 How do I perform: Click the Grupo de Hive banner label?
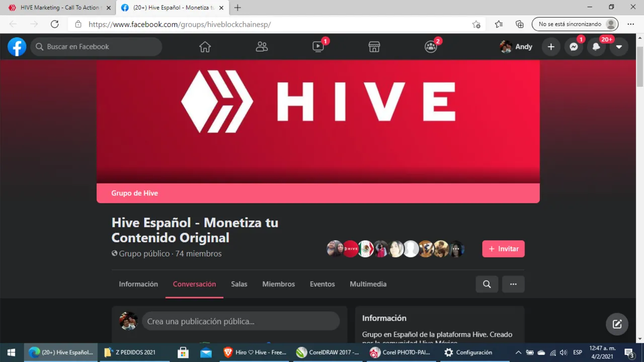click(134, 193)
